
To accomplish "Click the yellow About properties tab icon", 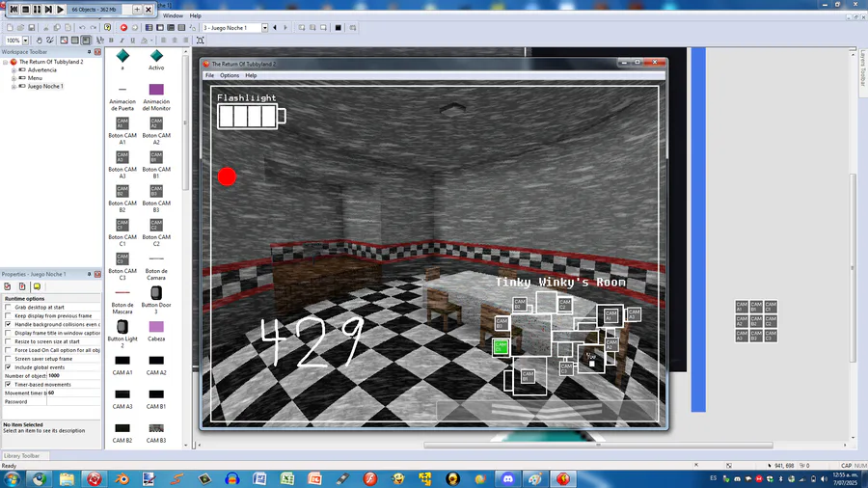I will [37, 286].
